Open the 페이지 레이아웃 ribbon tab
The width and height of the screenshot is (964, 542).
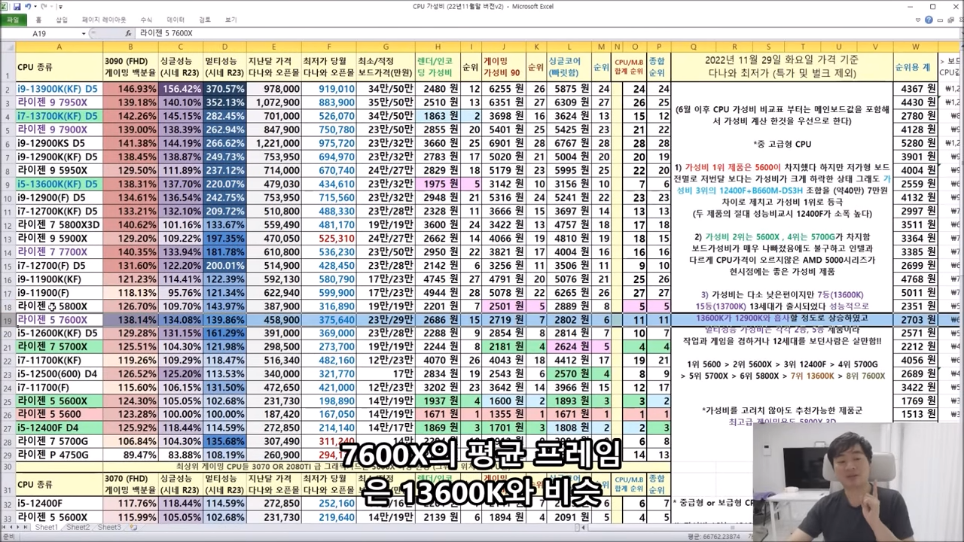[x=104, y=20]
